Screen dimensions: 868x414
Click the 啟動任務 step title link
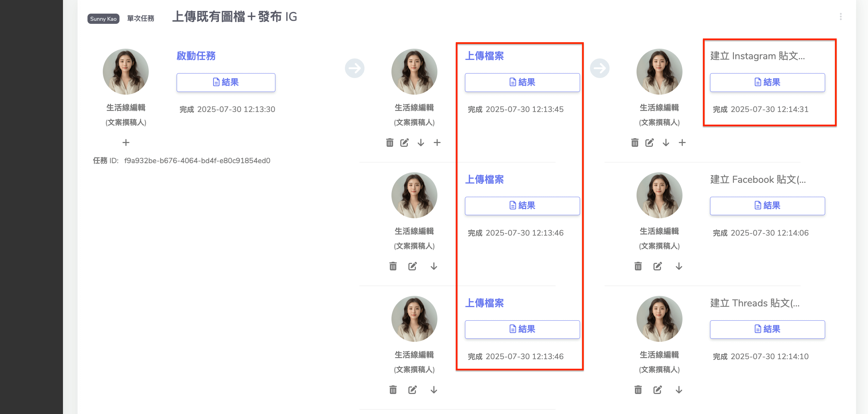[196, 56]
